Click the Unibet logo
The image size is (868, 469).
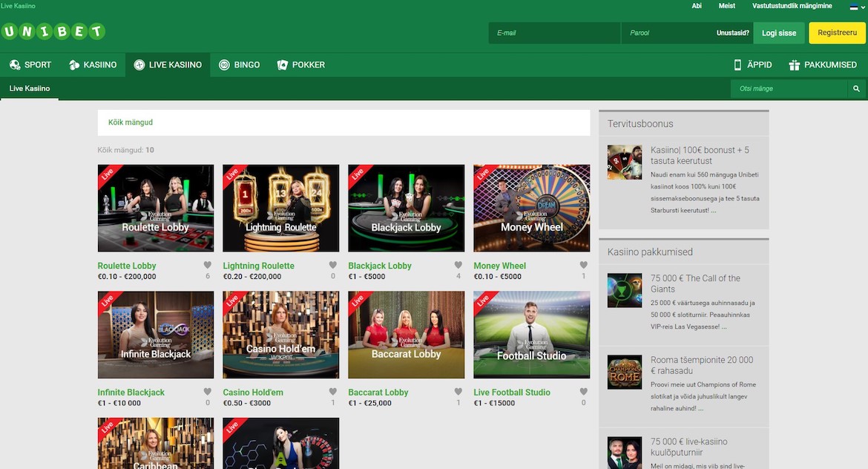[53, 32]
